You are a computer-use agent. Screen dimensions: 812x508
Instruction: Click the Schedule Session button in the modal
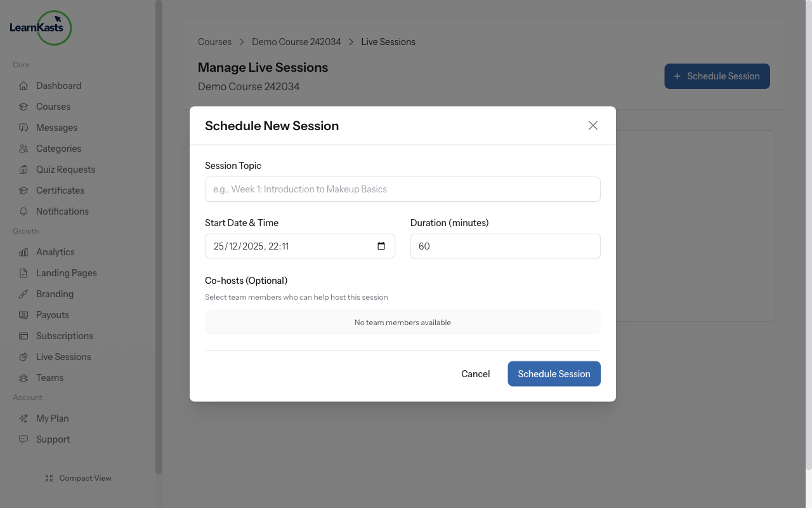tap(553, 373)
